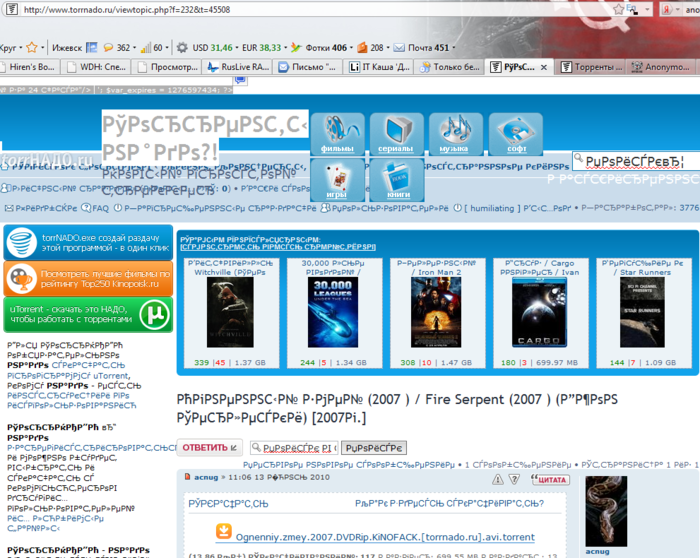Switch to the Только бе... tab

point(450,67)
